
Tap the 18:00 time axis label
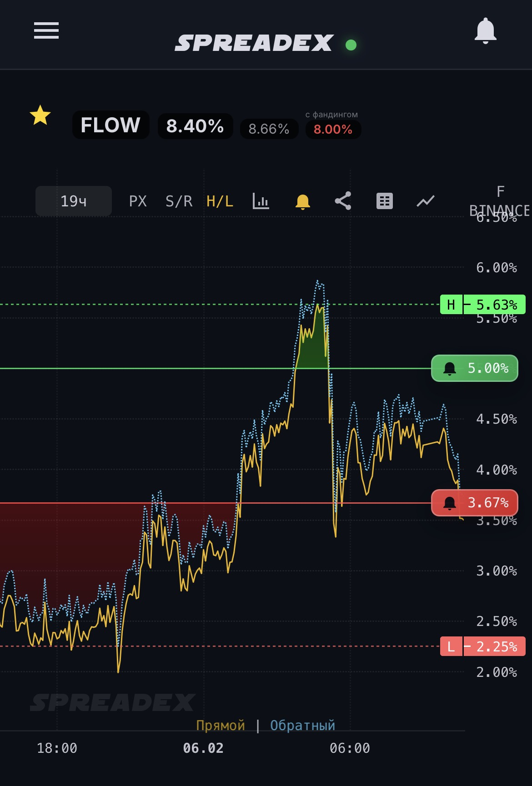[x=57, y=748]
